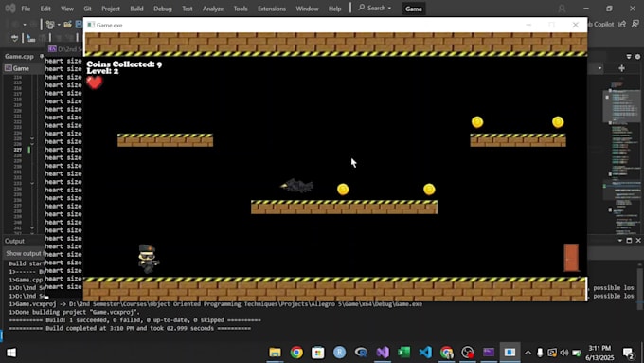Click the Open File folder toolbar icon
The image size is (644, 363).
(68, 25)
